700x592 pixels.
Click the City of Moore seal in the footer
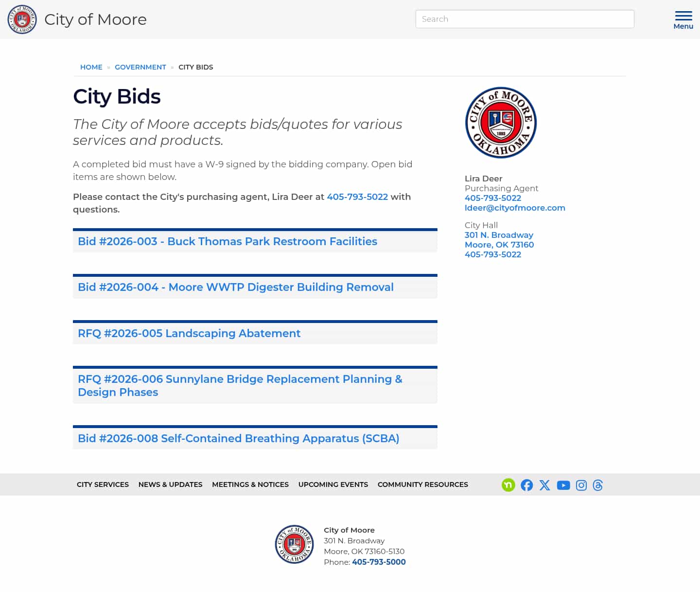coord(294,544)
